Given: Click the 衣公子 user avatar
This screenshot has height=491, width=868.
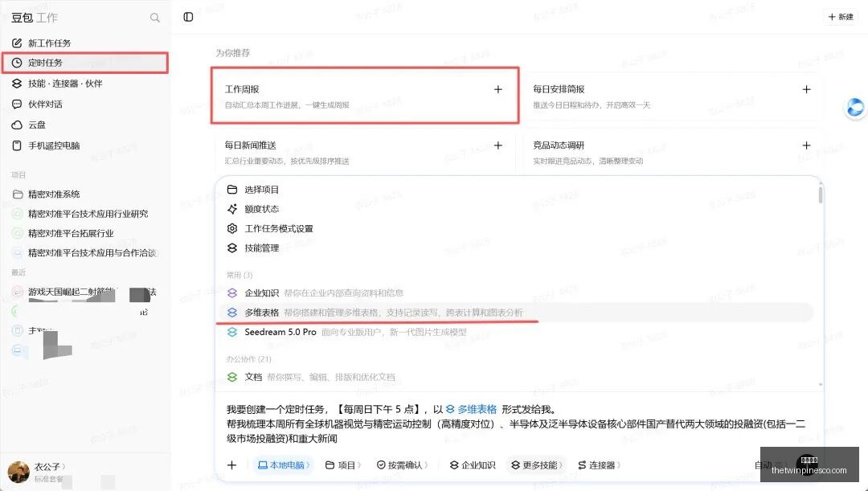Looking at the screenshot, I should click(18, 473).
